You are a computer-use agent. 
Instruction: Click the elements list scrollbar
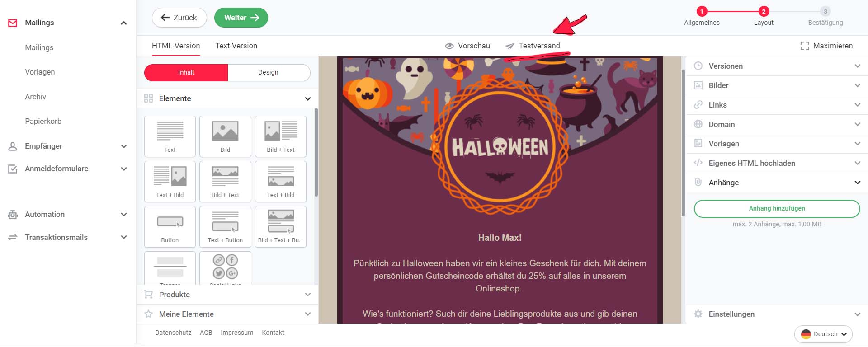pos(316,152)
